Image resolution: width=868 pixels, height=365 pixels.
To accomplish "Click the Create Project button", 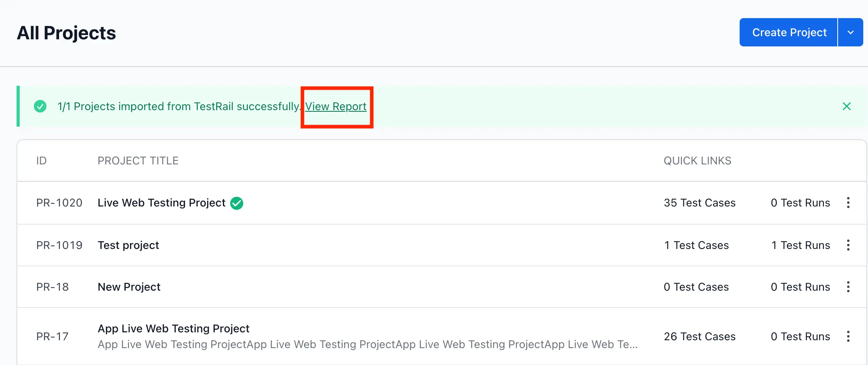I will pos(789,32).
